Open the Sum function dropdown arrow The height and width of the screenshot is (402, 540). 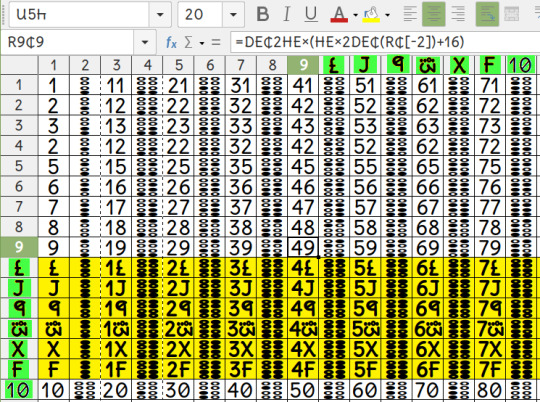coord(202,43)
